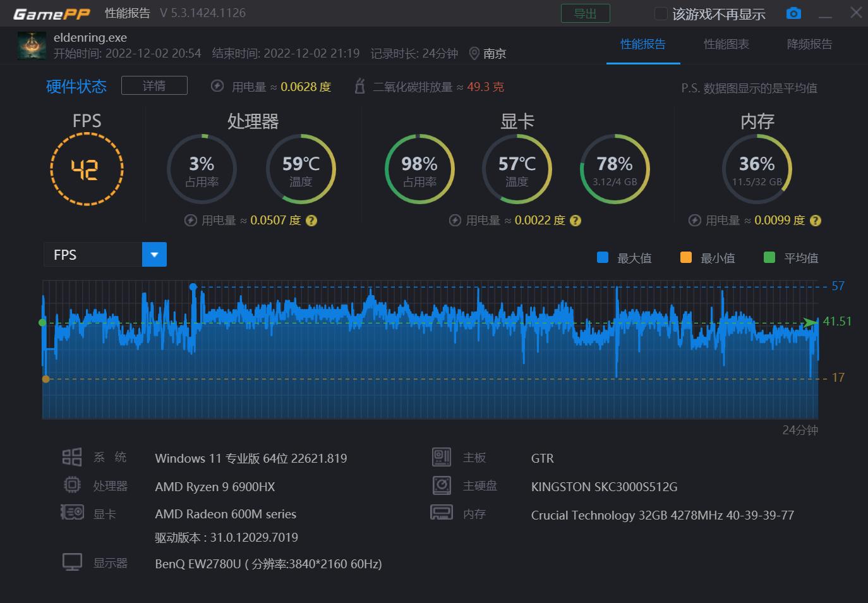Click the 主板 motherboard icon in system info
Image resolution: width=868 pixels, height=603 pixels.
click(441, 456)
